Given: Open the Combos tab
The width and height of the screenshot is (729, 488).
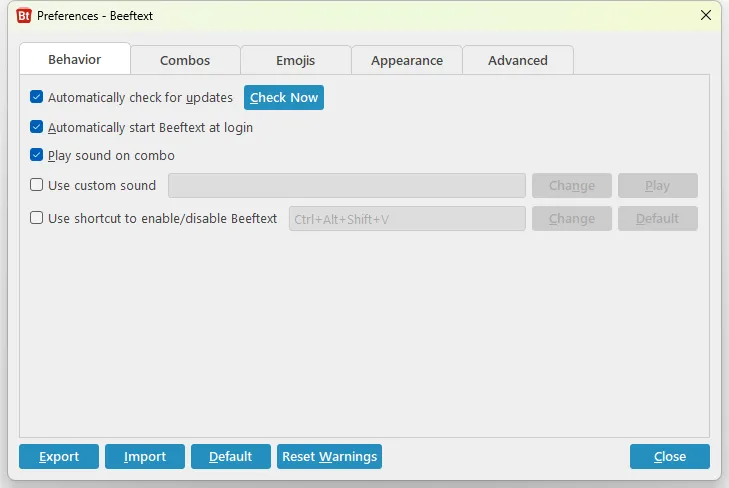Looking at the screenshot, I should [185, 60].
